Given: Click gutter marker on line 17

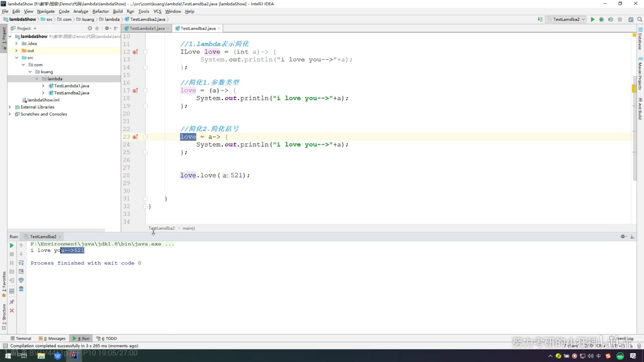Looking at the screenshot, I should (135, 90).
